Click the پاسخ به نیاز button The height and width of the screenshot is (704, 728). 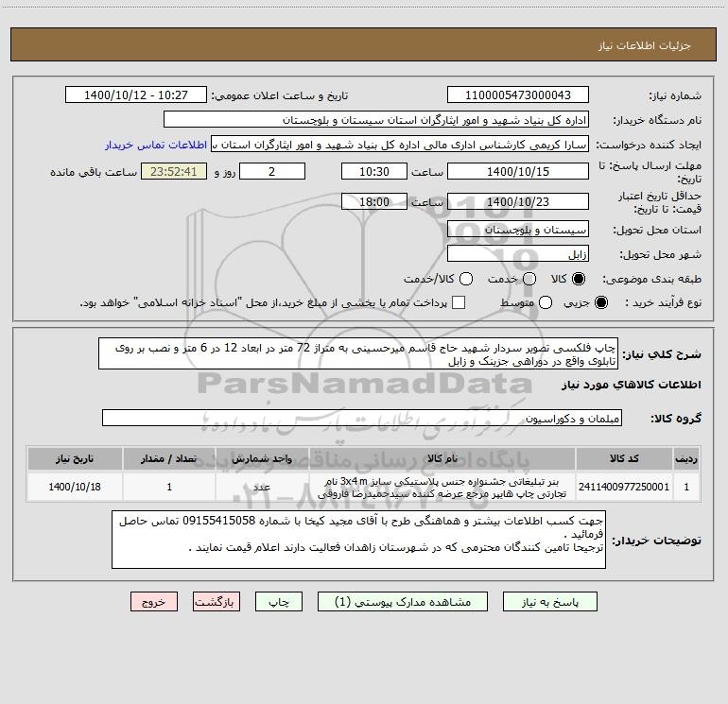(550, 602)
